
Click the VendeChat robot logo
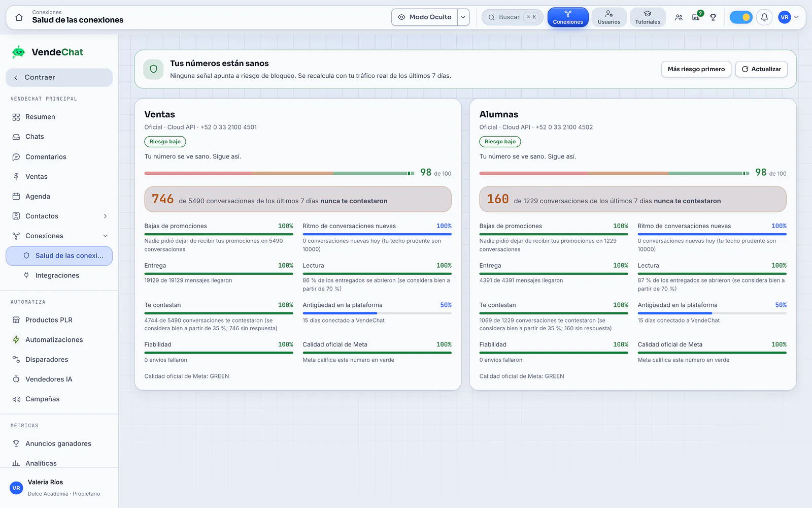18,52
